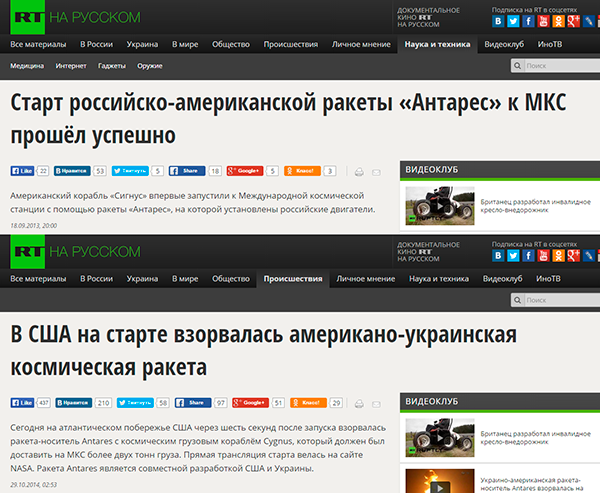This screenshot has height=493, width=600.
Task: Open Личное мнение in the upper navigation bar
Action: tap(361, 44)
